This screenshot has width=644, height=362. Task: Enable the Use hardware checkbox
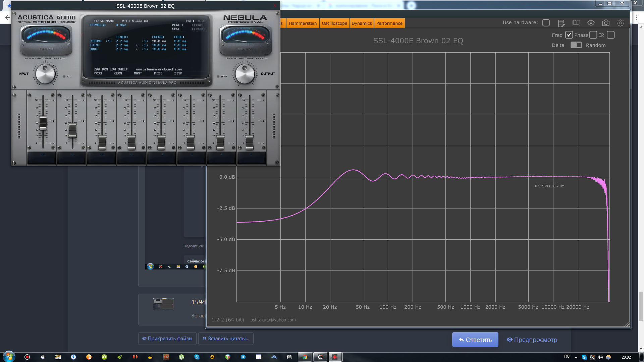pyautogui.click(x=546, y=23)
